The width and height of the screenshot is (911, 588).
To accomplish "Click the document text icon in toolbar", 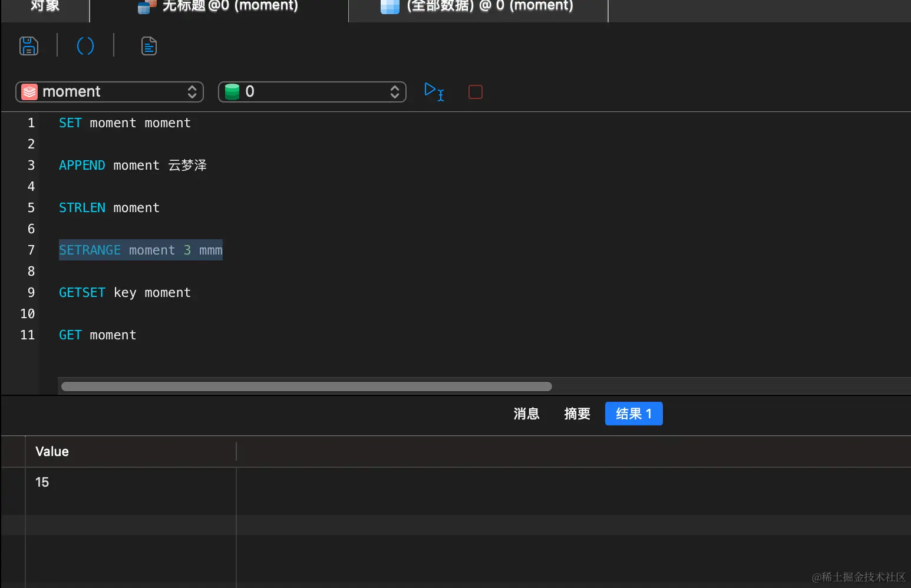I will tap(149, 46).
